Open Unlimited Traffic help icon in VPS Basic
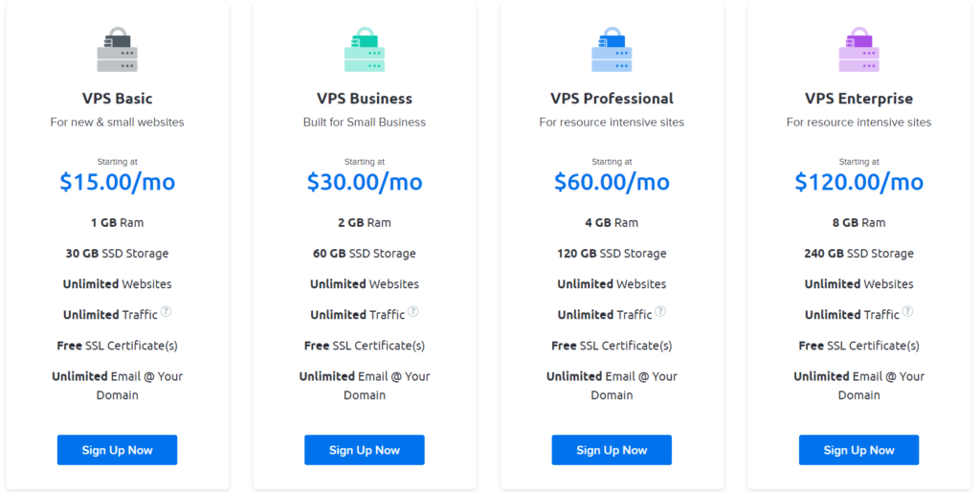This screenshot has height=494, width=980. click(166, 311)
